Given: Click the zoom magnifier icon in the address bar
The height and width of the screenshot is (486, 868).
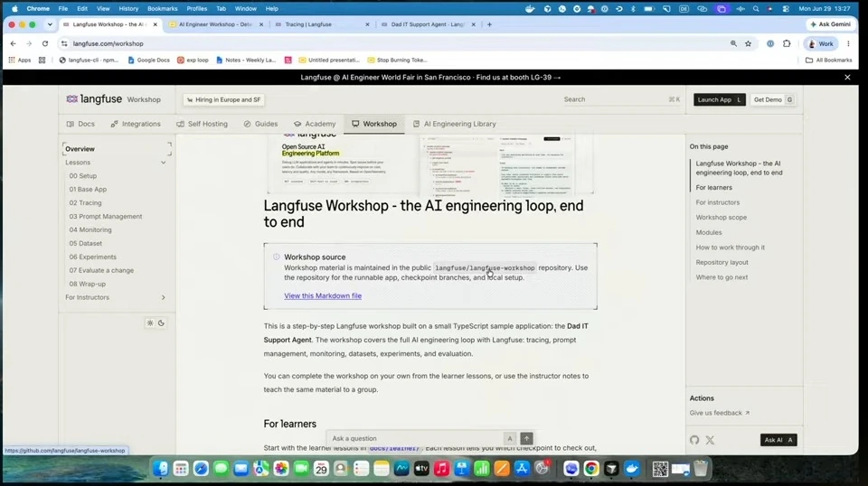Looking at the screenshot, I should coord(733,43).
